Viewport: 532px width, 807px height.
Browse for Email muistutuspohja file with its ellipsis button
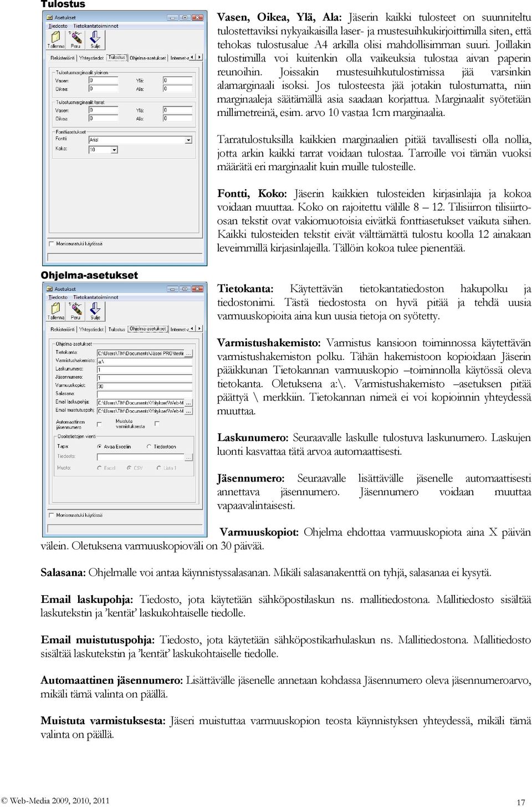(189, 411)
